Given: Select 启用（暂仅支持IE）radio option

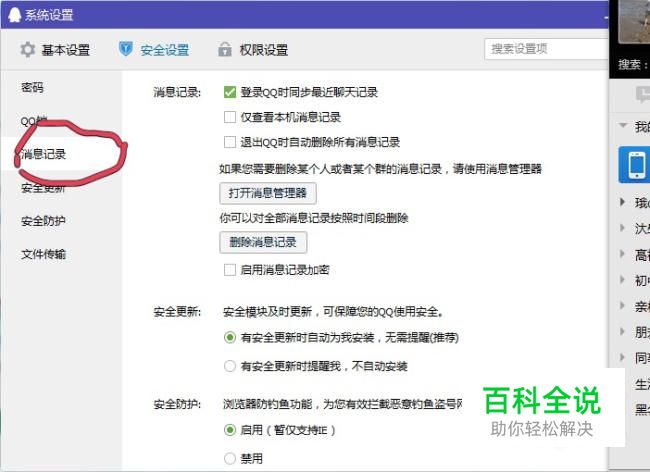Looking at the screenshot, I should tap(230, 430).
